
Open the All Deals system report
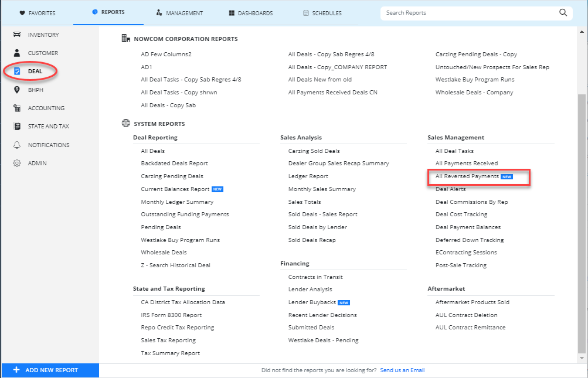pyautogui.click(x=152, y=151)
